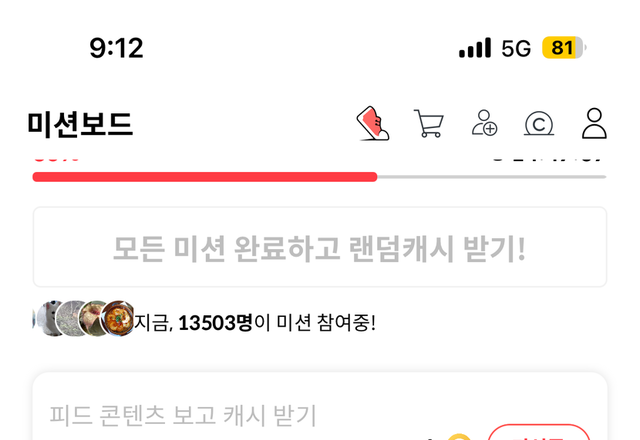Tap the 13503명 participant count text
Screen dimensions: 640x440
click(216, 323)
